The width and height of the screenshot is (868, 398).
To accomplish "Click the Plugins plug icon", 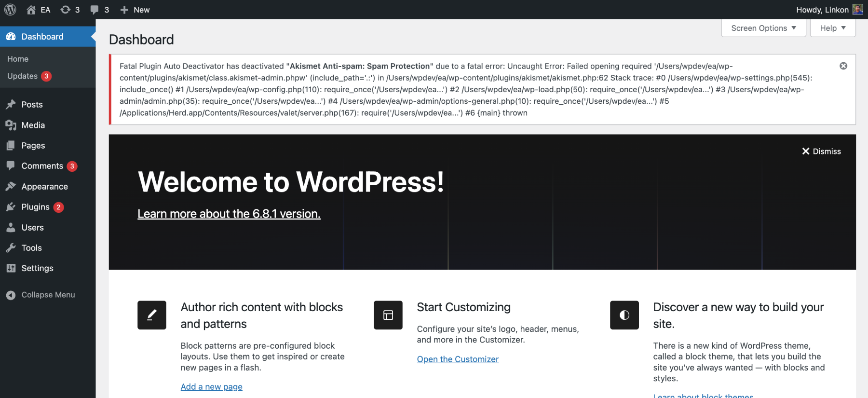I will [11, 207].
